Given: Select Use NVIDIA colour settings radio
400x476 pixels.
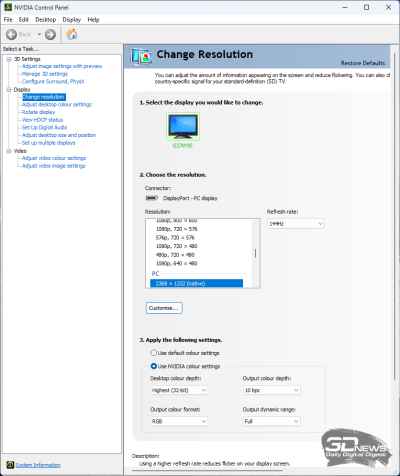Looking at the screenshot, I should (x=153, y=366).
